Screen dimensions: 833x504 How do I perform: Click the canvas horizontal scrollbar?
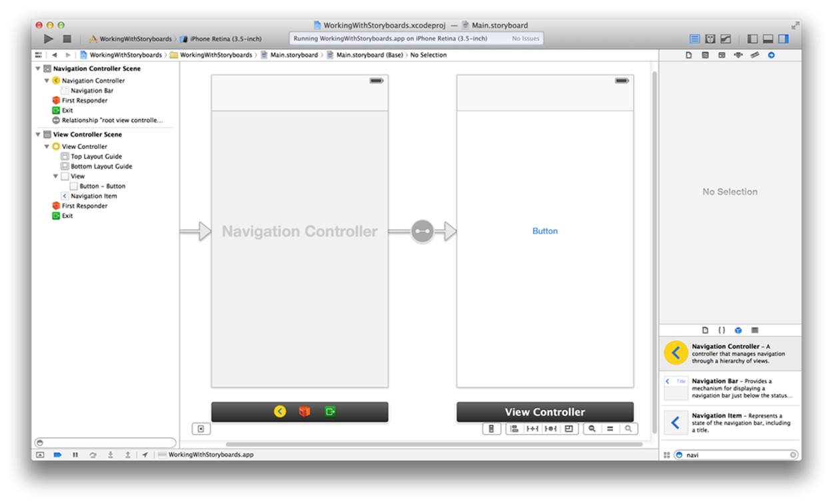(x=434, y=444)
